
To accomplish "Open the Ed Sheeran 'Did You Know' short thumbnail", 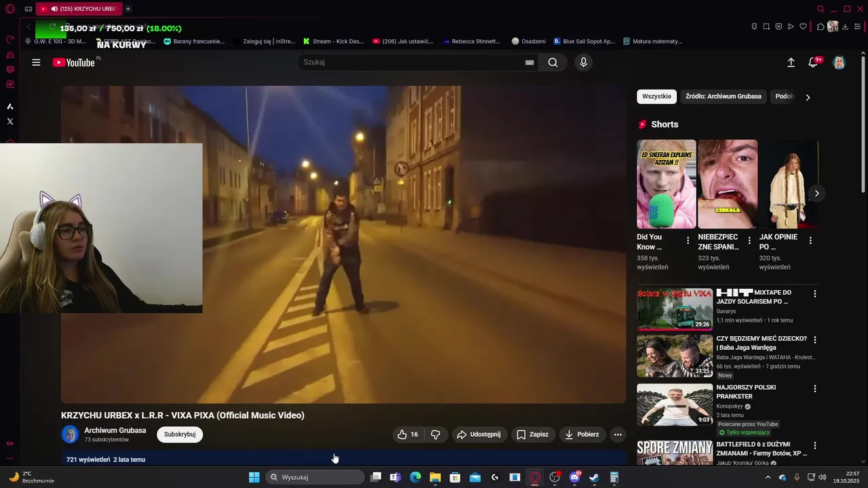I will pyautogui.click(x=666, y=184).
